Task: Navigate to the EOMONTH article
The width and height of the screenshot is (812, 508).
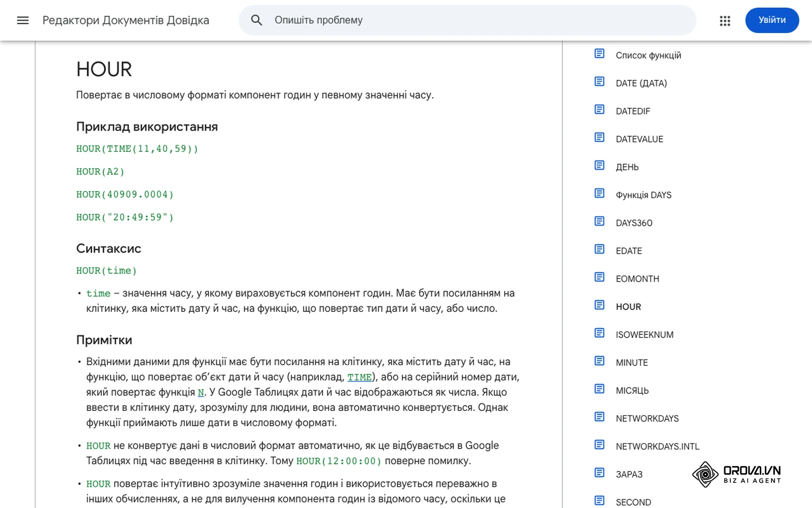Action: click(637, 279)
